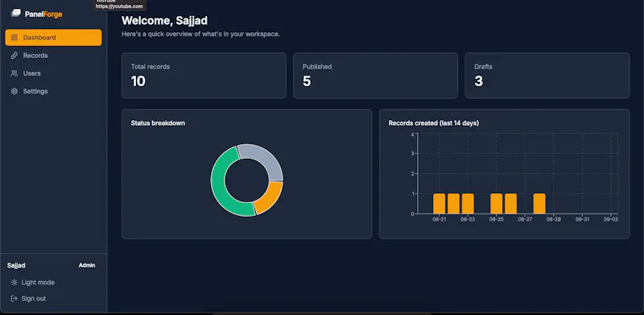Click the 09-02 axis label
Screen dimensions: 644x315
pyautogui.click(x=611, y=220)
